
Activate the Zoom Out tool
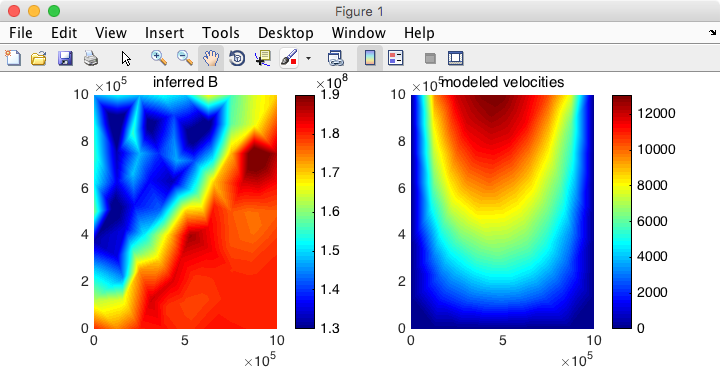(x=185, y=58)
